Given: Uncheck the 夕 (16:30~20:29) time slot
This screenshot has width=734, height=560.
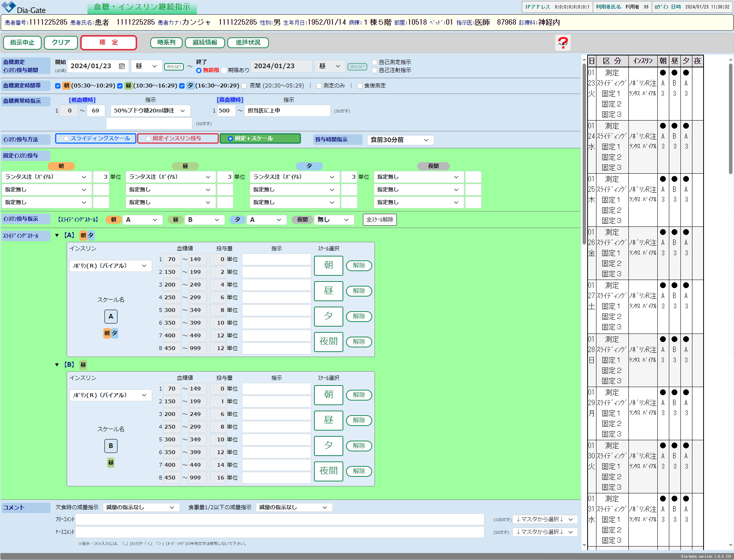Looking at the screenshot, I should 182,86.
